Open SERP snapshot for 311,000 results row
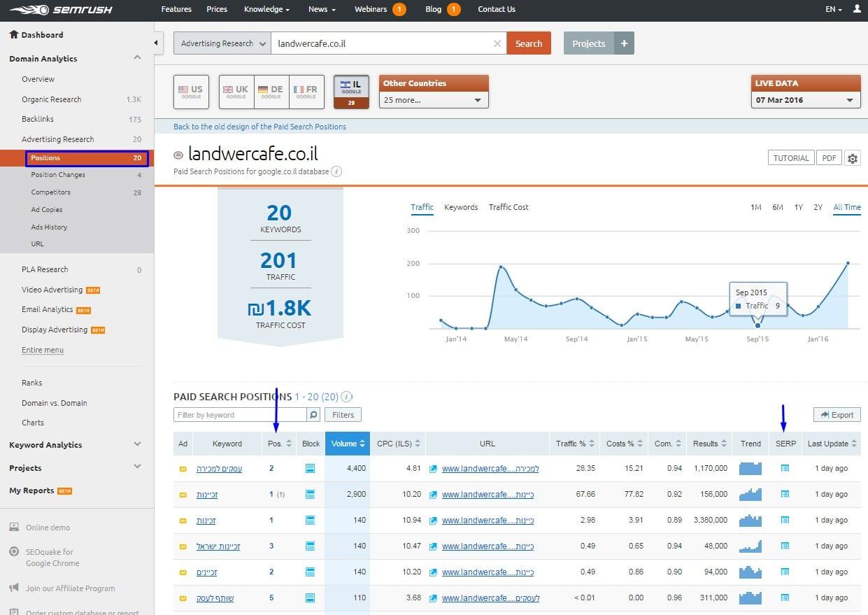Viewport: 868px width, 615px height. click(785, 598)
